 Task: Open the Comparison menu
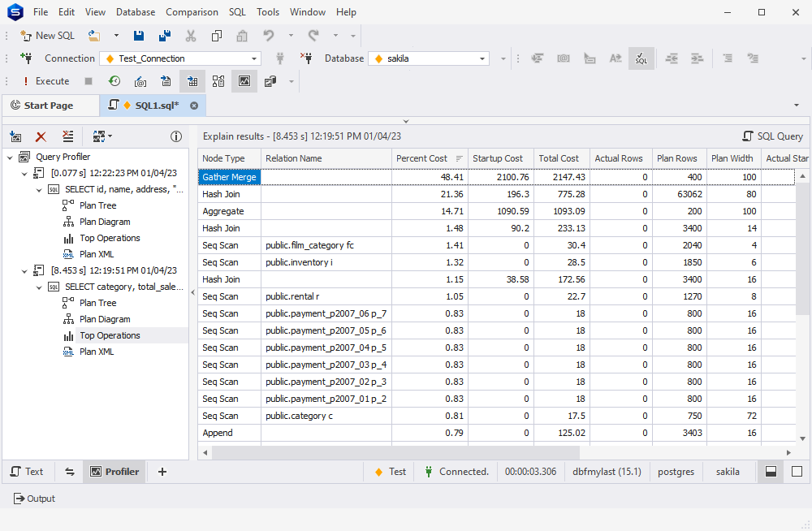click(x=192, y=12)
